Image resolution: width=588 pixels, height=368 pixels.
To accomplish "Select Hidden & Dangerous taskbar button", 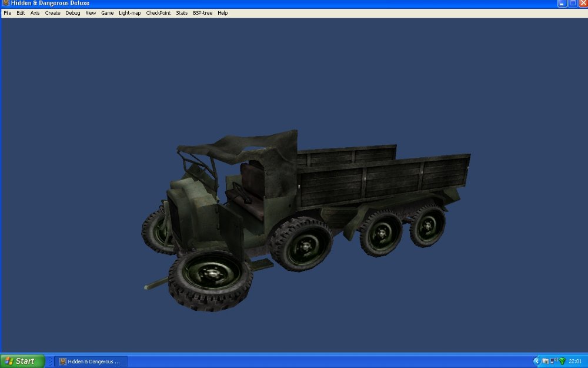I will click(91, 362).
